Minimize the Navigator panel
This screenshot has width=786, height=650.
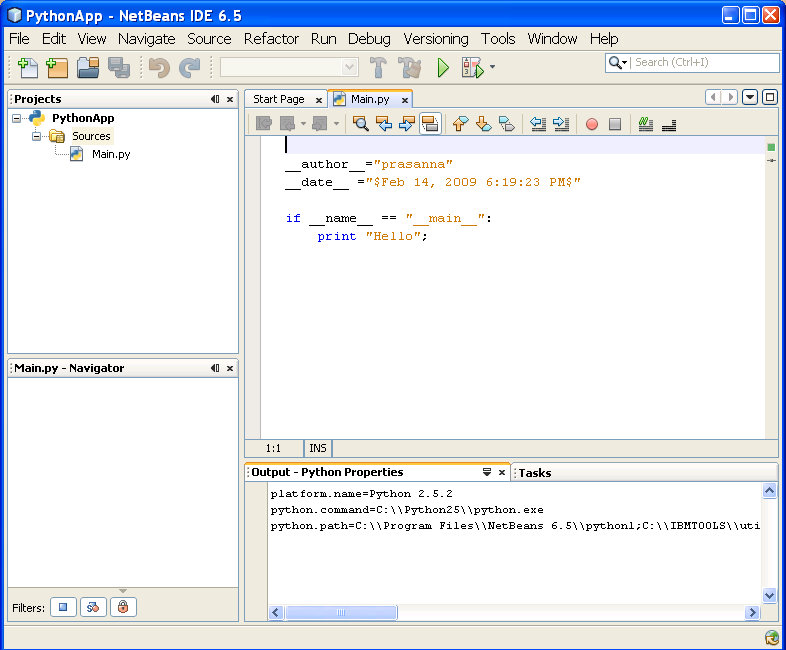215,368
